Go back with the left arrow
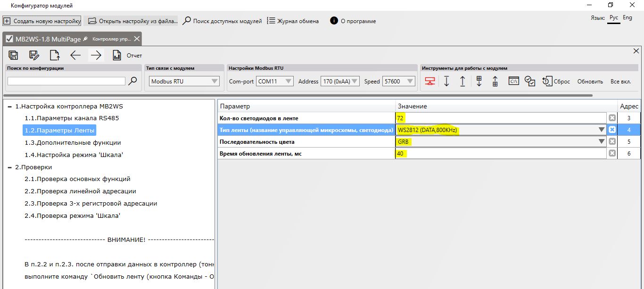 pyautogui.click(x=75, y=55)
